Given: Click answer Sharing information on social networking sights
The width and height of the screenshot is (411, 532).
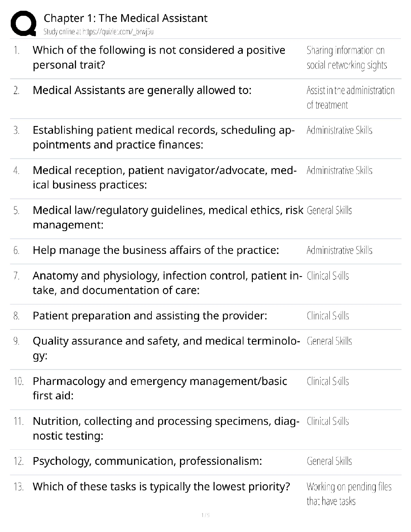Looking at the screenshot, I should 347,58.
